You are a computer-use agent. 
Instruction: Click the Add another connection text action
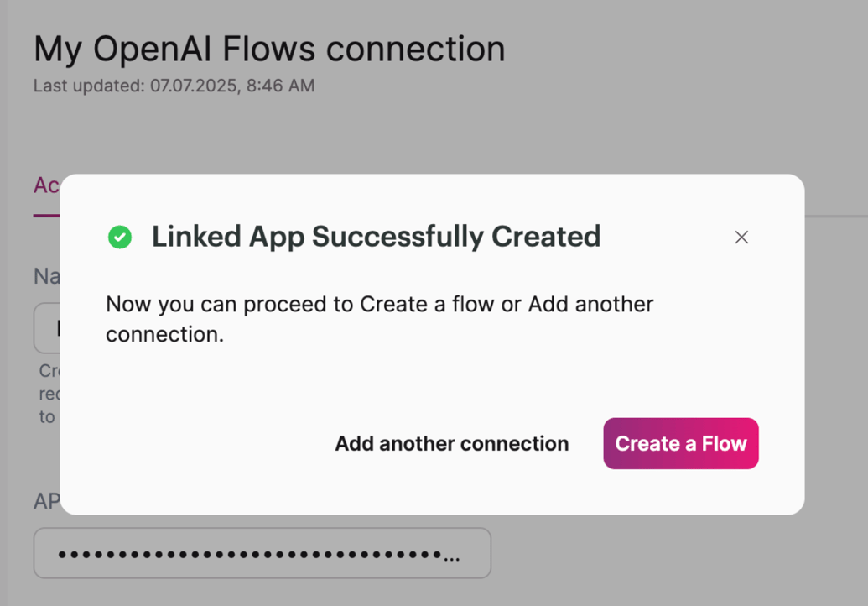click(451, 443)
